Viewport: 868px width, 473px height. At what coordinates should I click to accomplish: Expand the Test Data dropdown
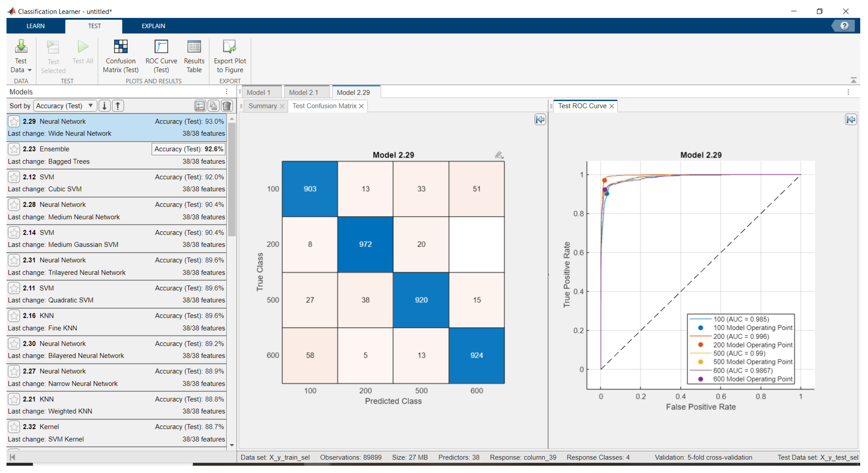(30, 70)
